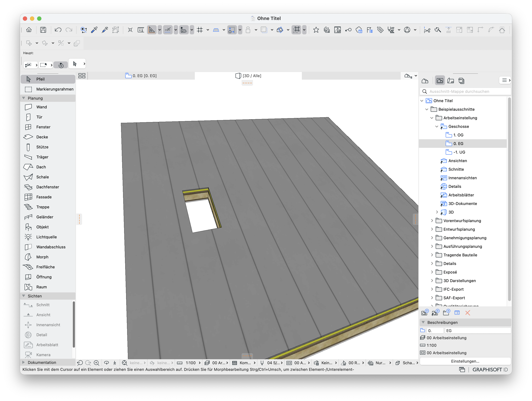Open the tab overview grid
The width and height of the screenshot is (532, 401).
tap(82, 76)
